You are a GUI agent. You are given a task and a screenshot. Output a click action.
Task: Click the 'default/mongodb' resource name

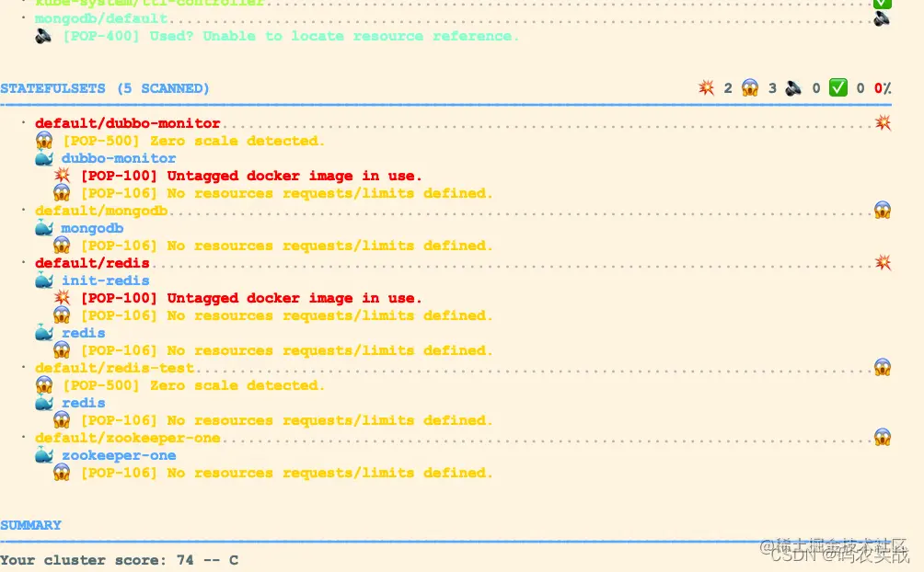pos(101,211)
